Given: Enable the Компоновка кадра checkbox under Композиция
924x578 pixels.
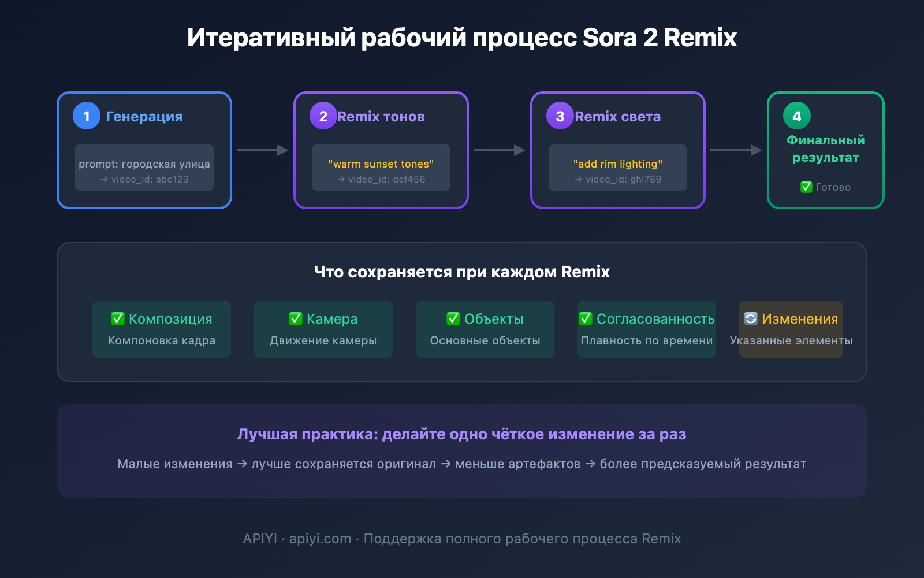Looking at the screenshot, I should coord(161,340).
